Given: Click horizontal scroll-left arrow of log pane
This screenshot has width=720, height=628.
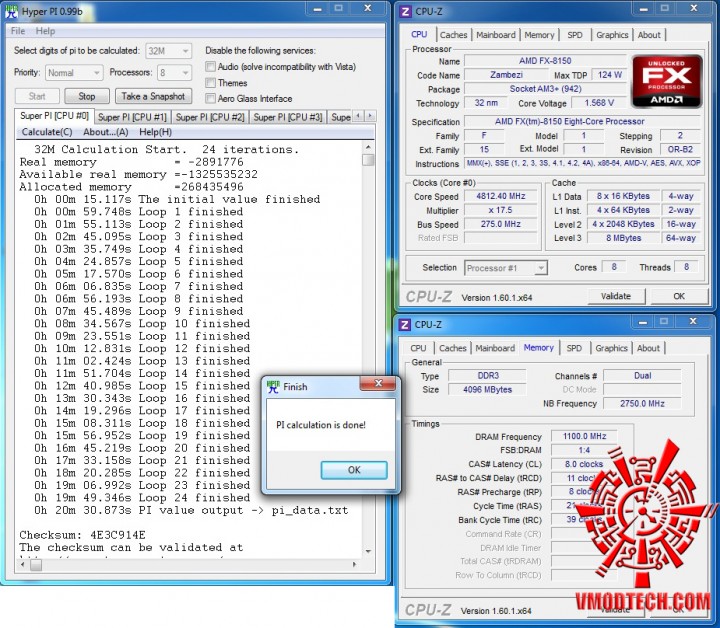Looking at the screenshot, I should coord(22,564).
